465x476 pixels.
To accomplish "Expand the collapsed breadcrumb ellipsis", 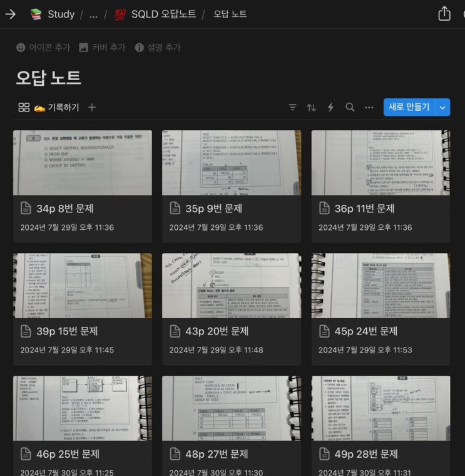I will click(93, 14).
